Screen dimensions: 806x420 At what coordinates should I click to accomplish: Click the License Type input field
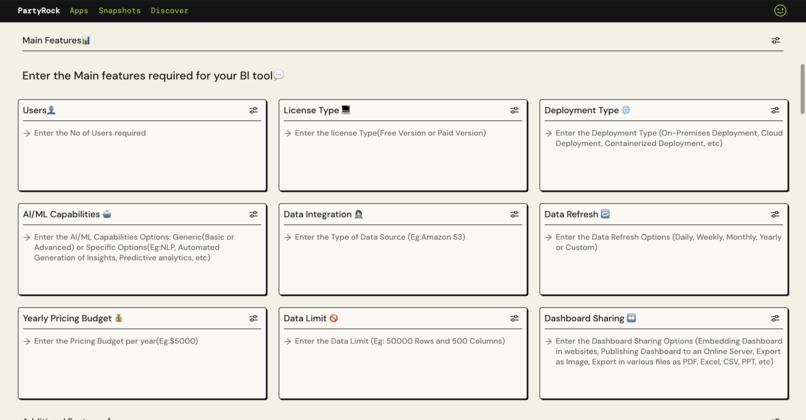tap(403, 157)
